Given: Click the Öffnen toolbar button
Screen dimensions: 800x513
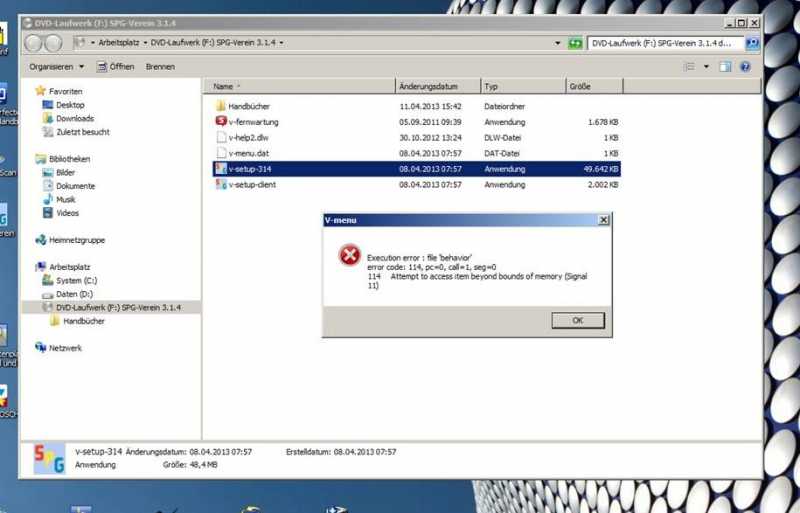Looking at the screenshot, I should click(x=115, y=67).
